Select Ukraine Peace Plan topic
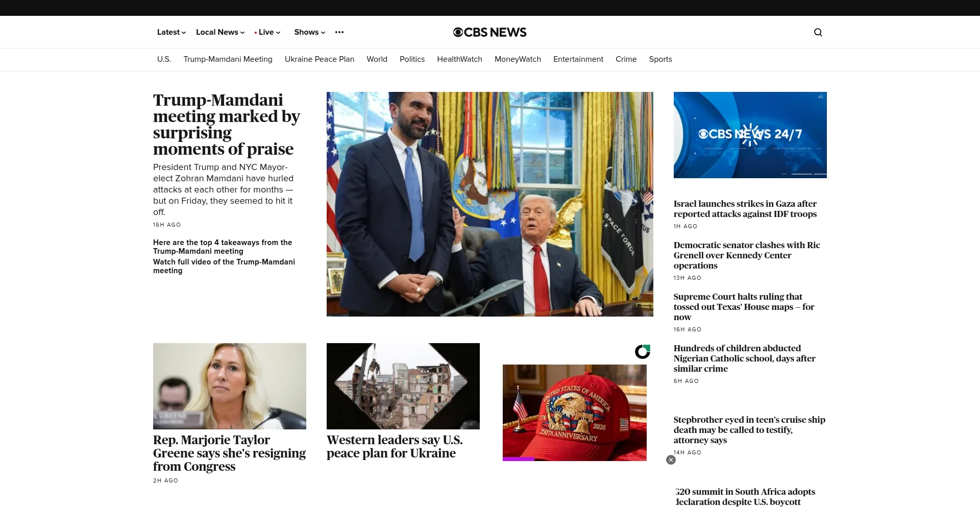 pyautogui.click(x=320, y=59)
